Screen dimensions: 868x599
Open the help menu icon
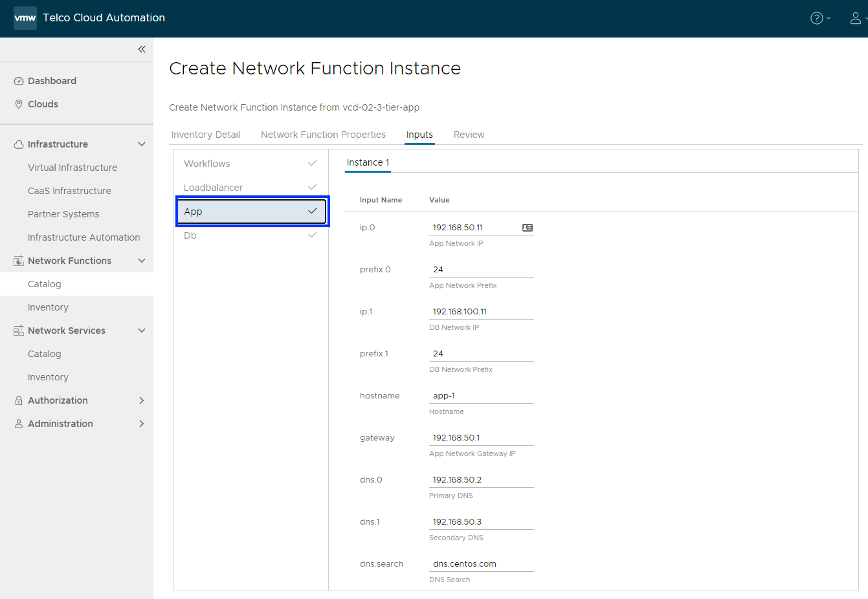click(817, 18)
